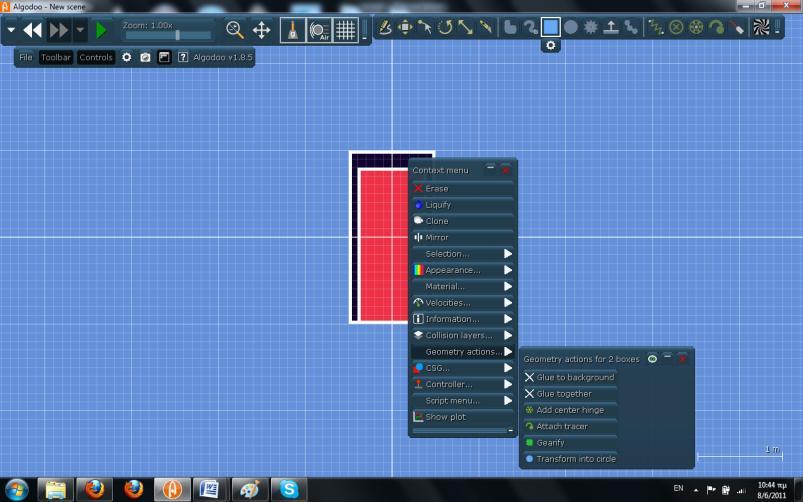803x502 pixels.
Task: Toggle Glue to background
Action: pos(569,378)
